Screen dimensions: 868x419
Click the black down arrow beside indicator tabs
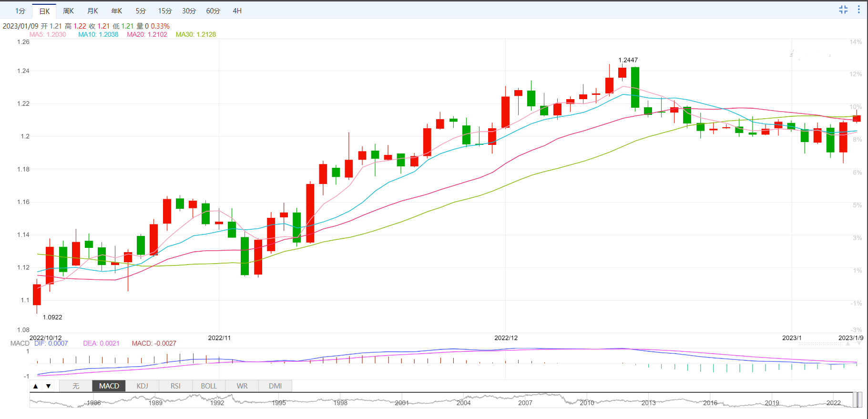coord(48,386)
